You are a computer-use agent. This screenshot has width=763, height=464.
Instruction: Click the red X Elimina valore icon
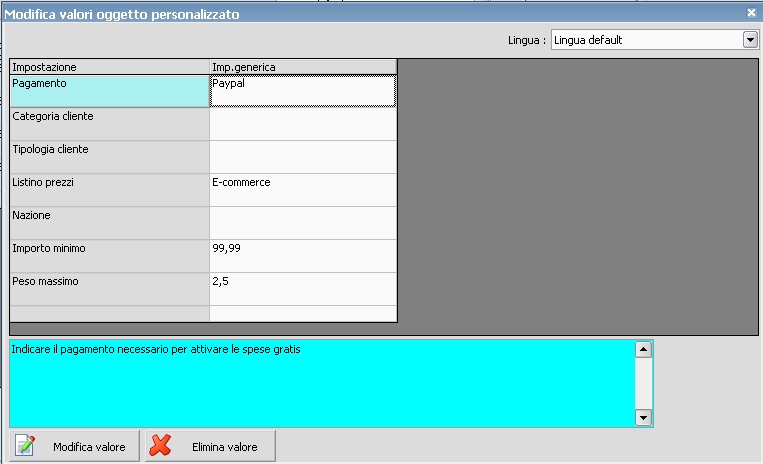tap(161, 446)
